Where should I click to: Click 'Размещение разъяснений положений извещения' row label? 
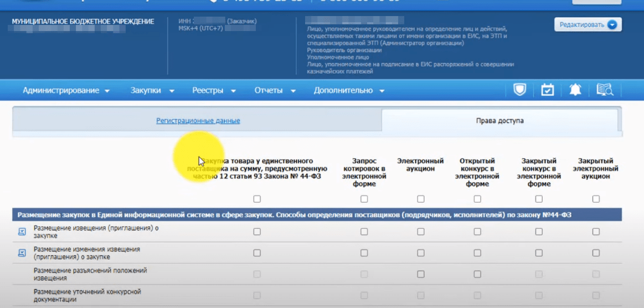click(x=90, y=274)
